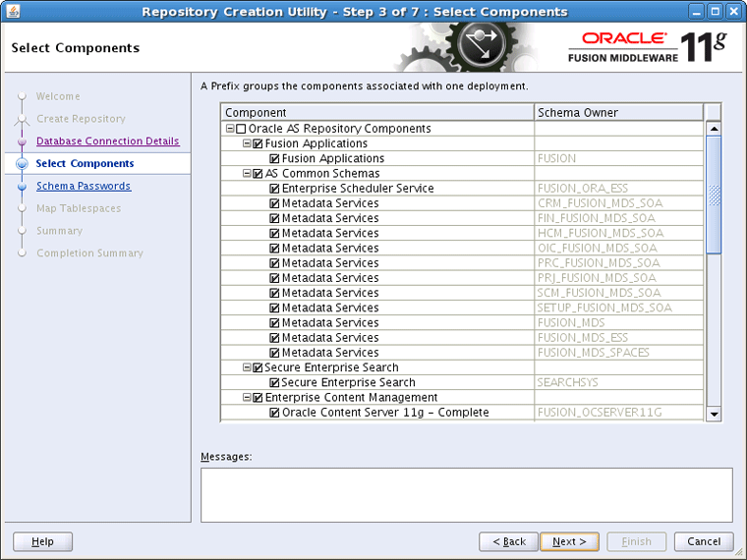Click the Completion Summary step label

[x=89, y=252]
